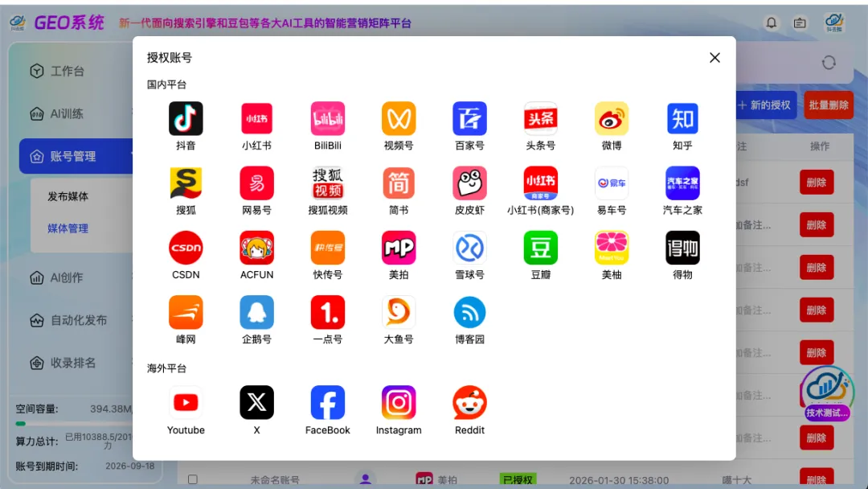868x489 pixels.
Task: Select the 一点号 platform icon
Action: pos(328,312)
